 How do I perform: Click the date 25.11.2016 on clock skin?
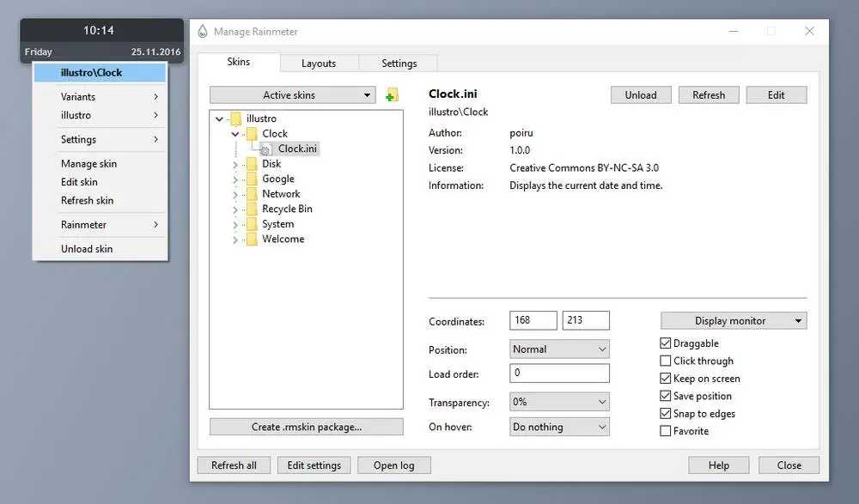point(155,52)
